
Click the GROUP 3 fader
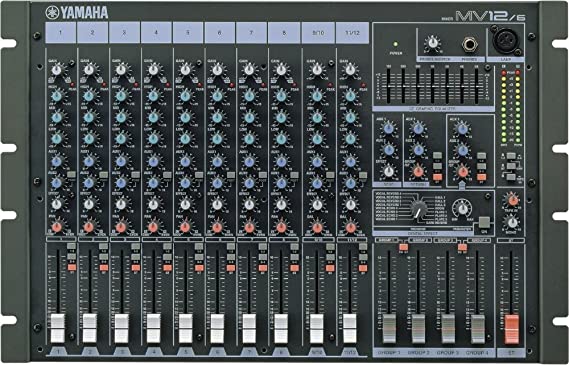pyautogui.click(x=448, y=328)
